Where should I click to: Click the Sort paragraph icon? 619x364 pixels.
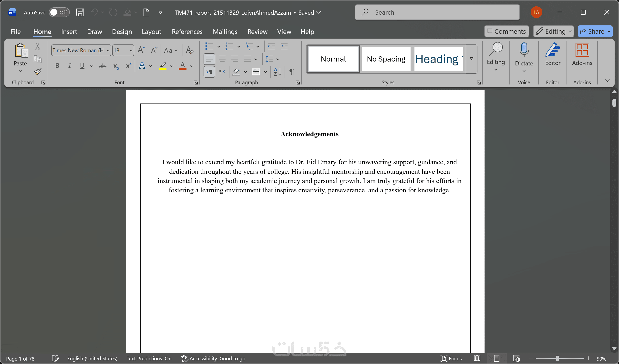click(x=278, y=72)
